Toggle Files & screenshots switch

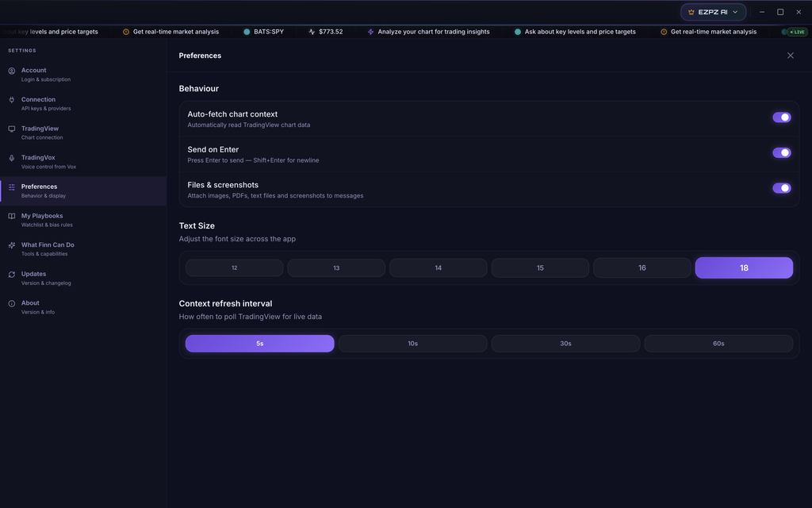781,187
